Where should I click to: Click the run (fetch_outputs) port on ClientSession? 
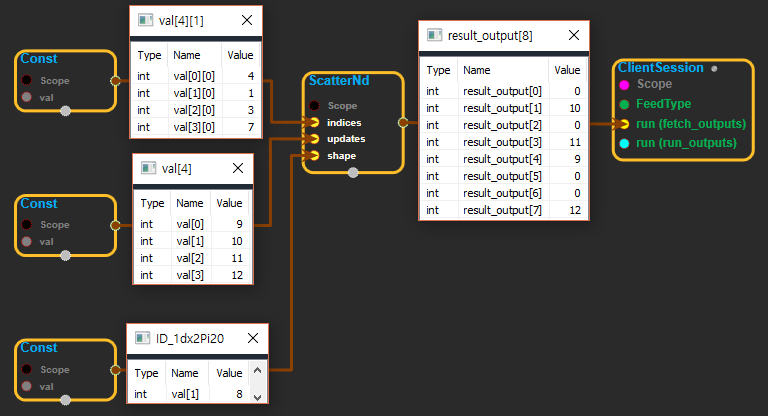pos(624,123)
